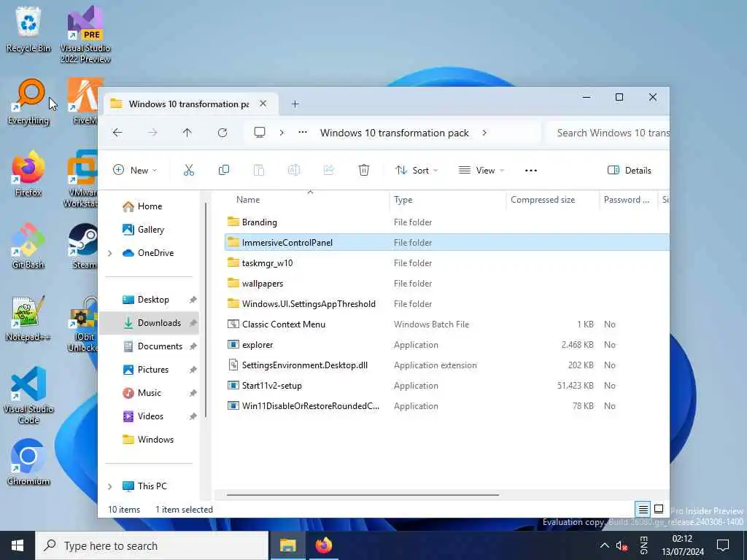Show hidden tray icons chevron

pos(604,545)
